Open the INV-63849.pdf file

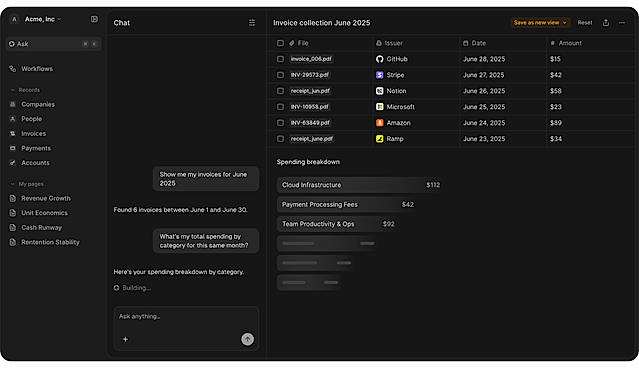(310, 123)
